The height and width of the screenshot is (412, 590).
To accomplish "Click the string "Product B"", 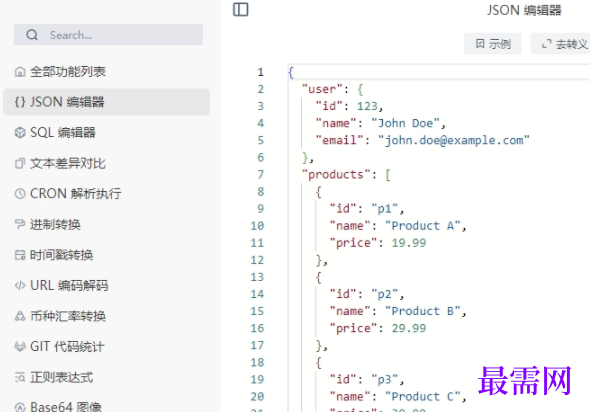I will point(423,311).
